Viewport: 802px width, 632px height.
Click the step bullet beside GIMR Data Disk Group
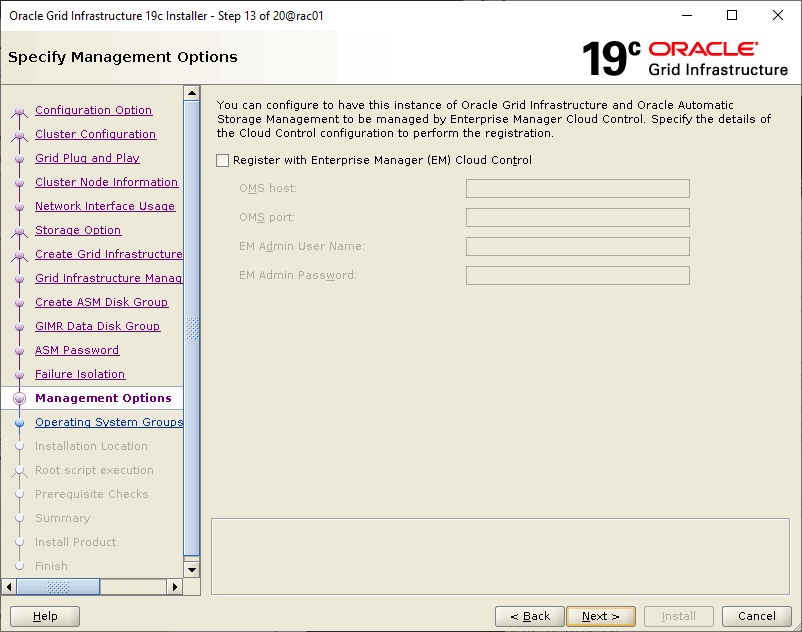coord(19,327)
